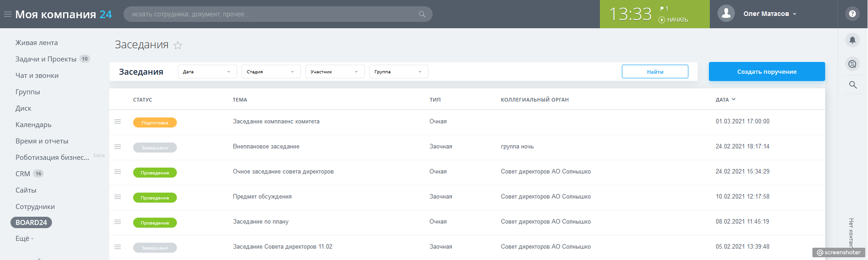Click the Создать поручение button
The image size is (868, 260).
[x=766, y=72]
